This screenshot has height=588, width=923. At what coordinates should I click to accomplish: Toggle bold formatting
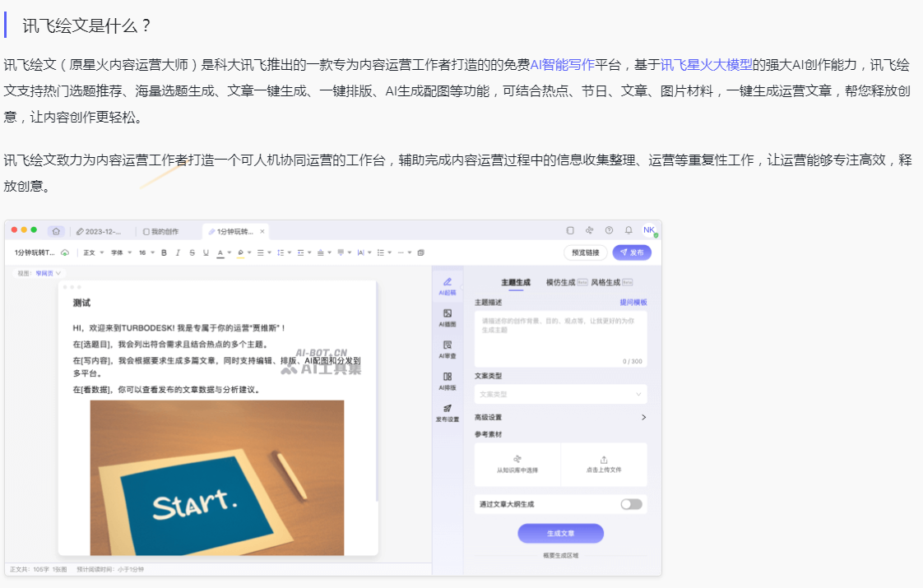tap(164, 252)
